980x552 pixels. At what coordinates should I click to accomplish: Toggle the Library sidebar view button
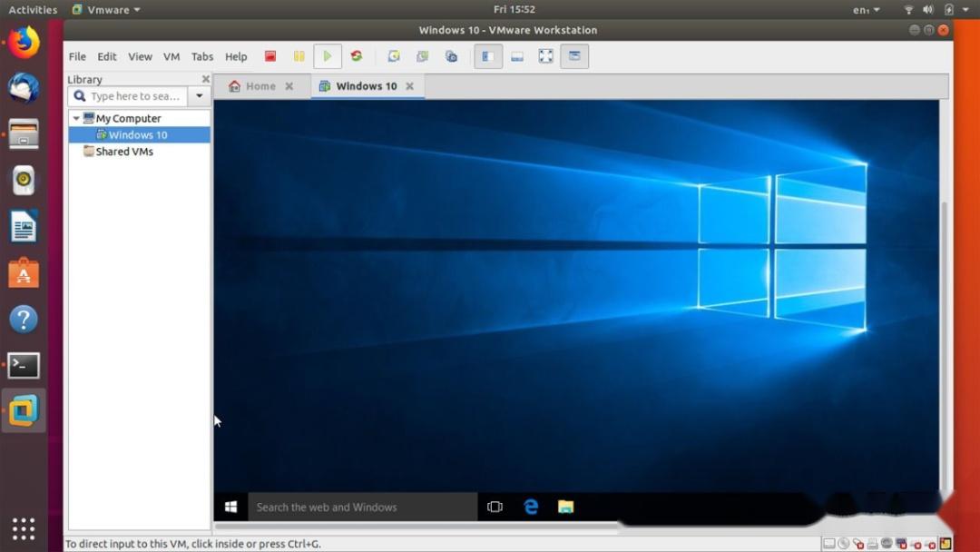coord(488,56)
